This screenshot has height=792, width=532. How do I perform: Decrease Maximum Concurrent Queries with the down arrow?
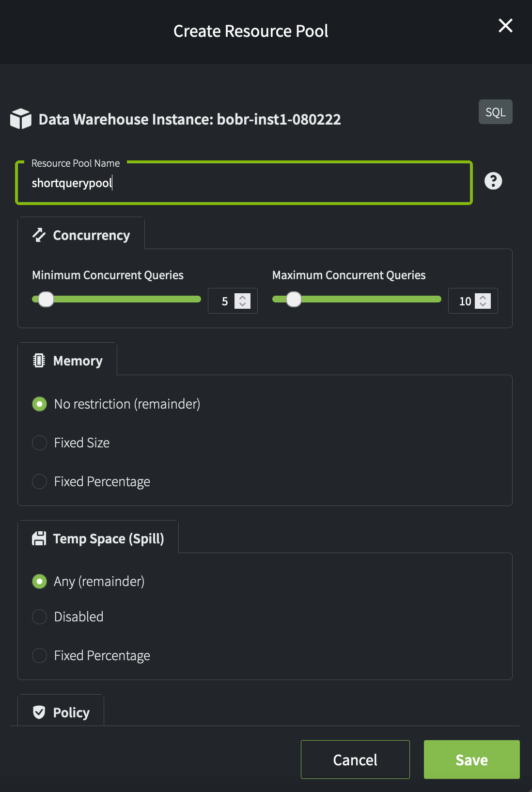482,304
